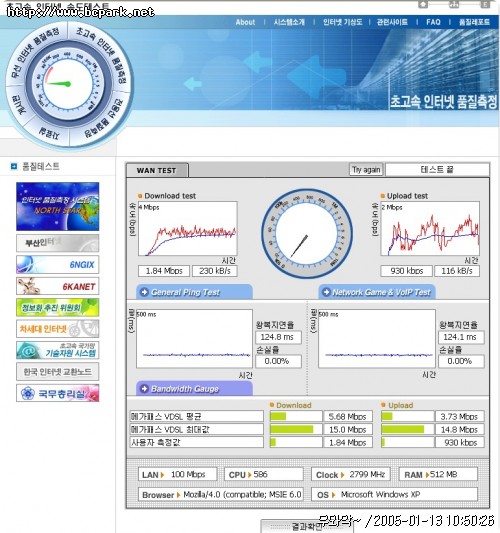Viewport: 500px width, 533px height.
Task: Click the 메가패스 VDSL 평균 row label
Action: click(x=196, y=416)
